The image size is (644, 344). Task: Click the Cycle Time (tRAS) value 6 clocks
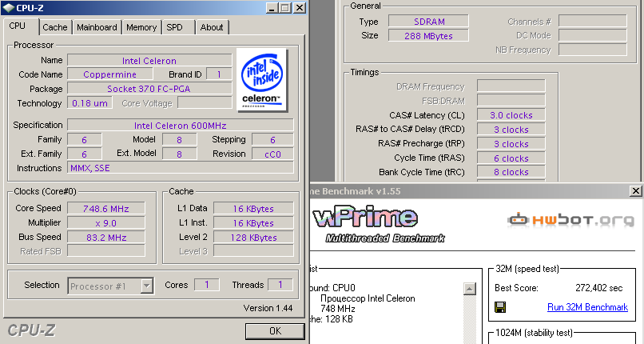click(511, 158)
